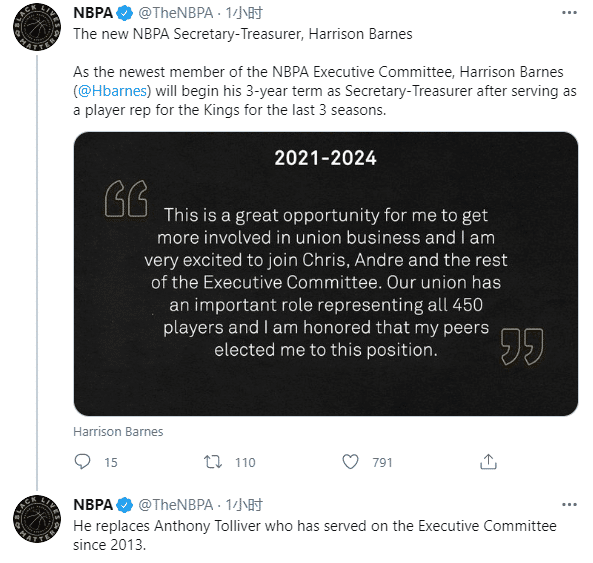Click the verified badge on first tweet
593x563 pixels.
(x=124, y=13)
